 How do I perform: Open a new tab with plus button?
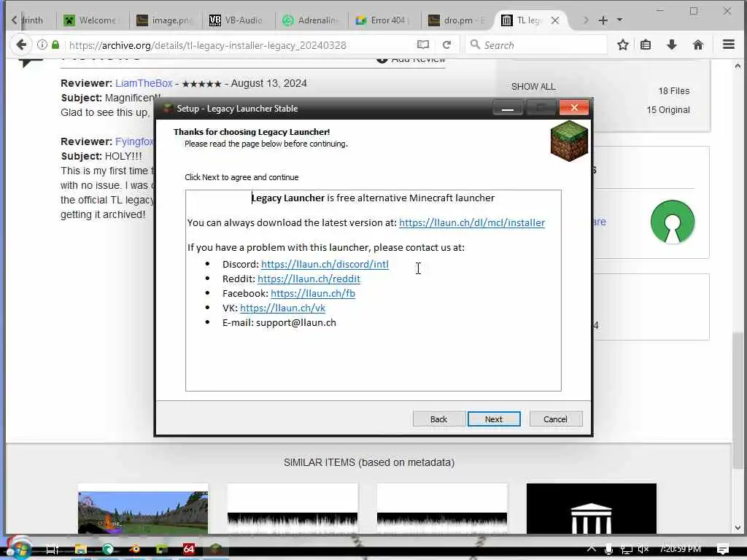(603, 20)
